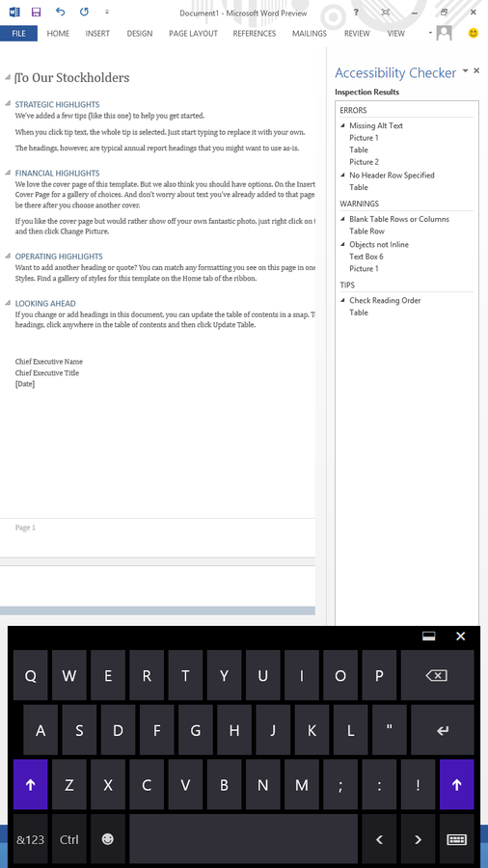Viewport: 488px width, 868px height.
Task: Click the Save icon in quick access toolbar
Action: [x=36, y=12]
